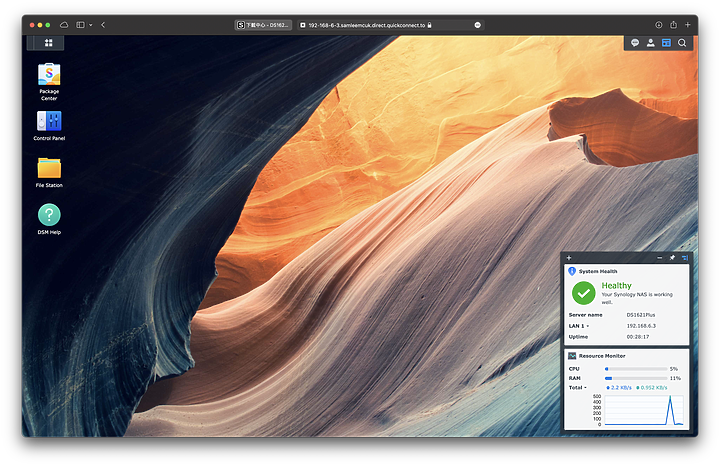Toggle the Safari sidebar button
This screenshot has width=720, height=466.
(x=80, y=25)
